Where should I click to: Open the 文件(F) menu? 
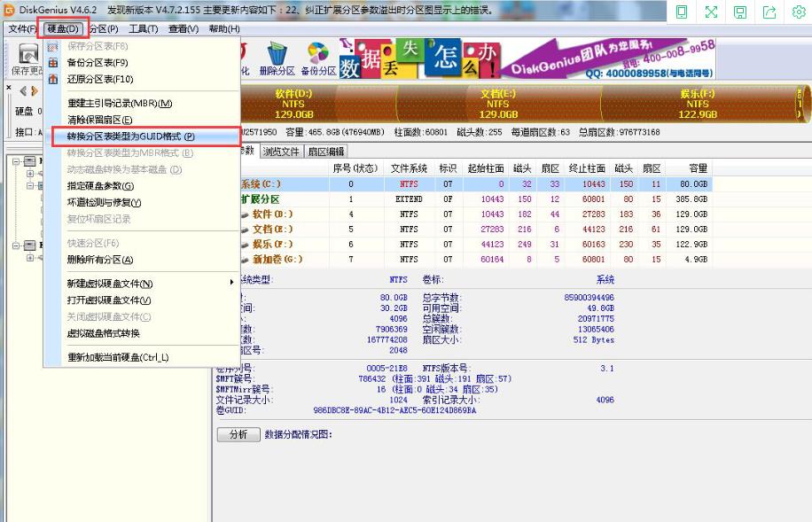pyautogui.click(x=23, y=29)
